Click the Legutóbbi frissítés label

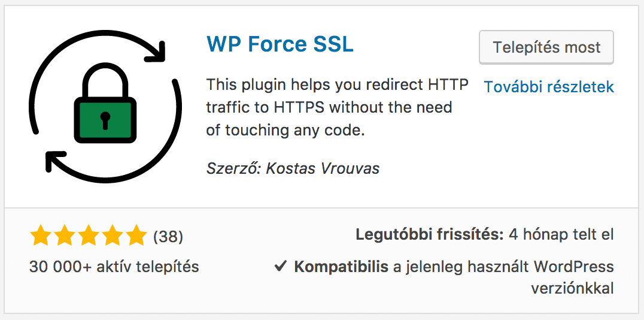click(x=430, y=234)
